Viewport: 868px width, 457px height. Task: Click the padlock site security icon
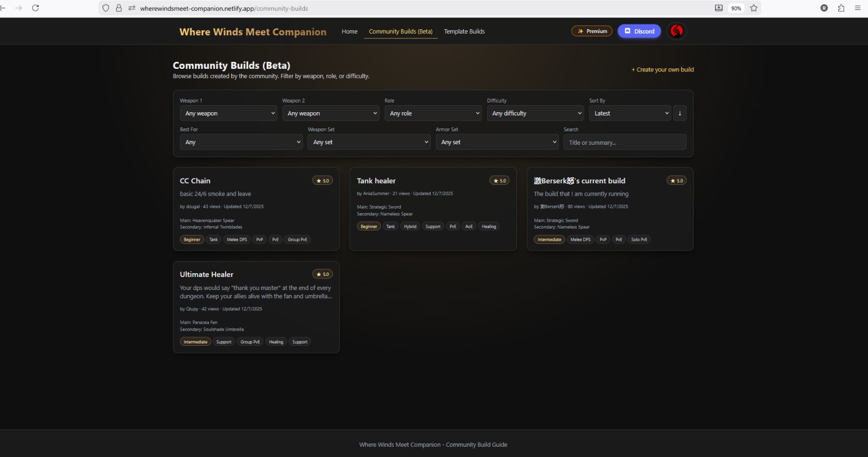tap(119, 8)
